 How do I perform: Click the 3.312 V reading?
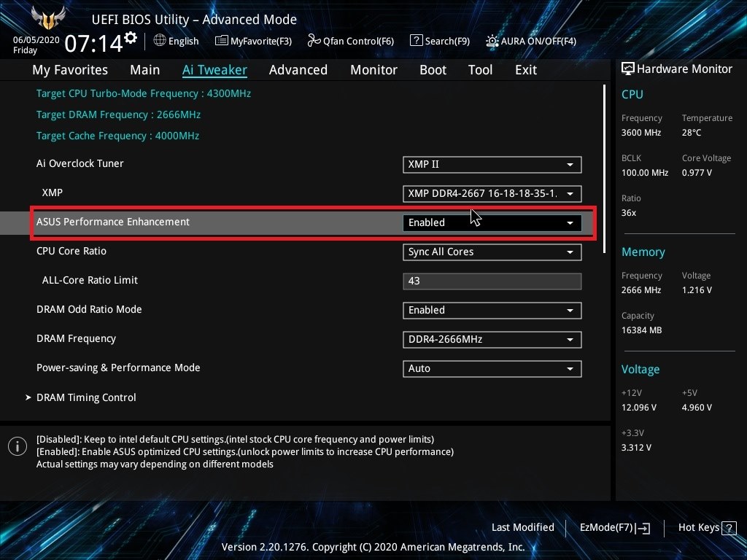click(x=636, y=448)
